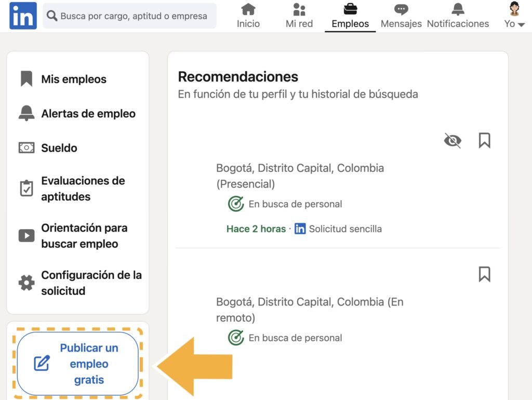Open Notificaciones bell icon
This screenshot has height=400, width=532.
pyautogui.click(x=458, y=9)
